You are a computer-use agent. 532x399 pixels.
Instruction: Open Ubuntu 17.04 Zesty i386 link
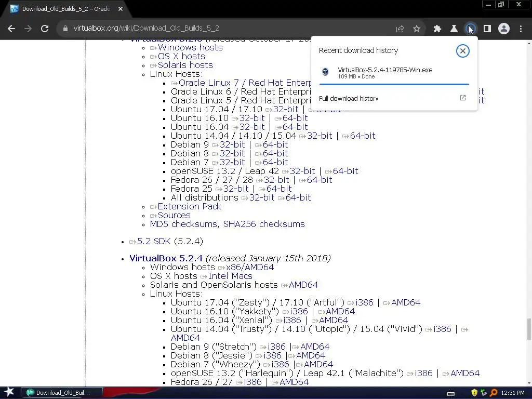click(x=364, y=303)
